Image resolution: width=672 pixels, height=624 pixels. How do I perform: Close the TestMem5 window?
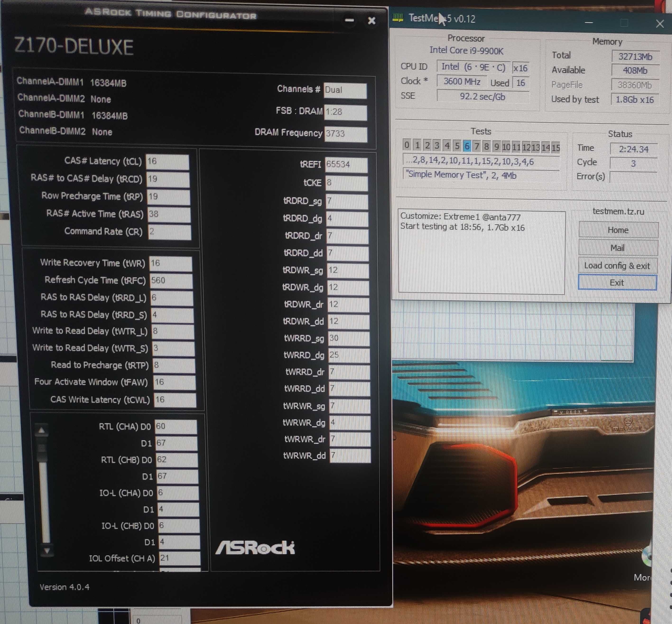pyautogui.click(x=660, y=24)
